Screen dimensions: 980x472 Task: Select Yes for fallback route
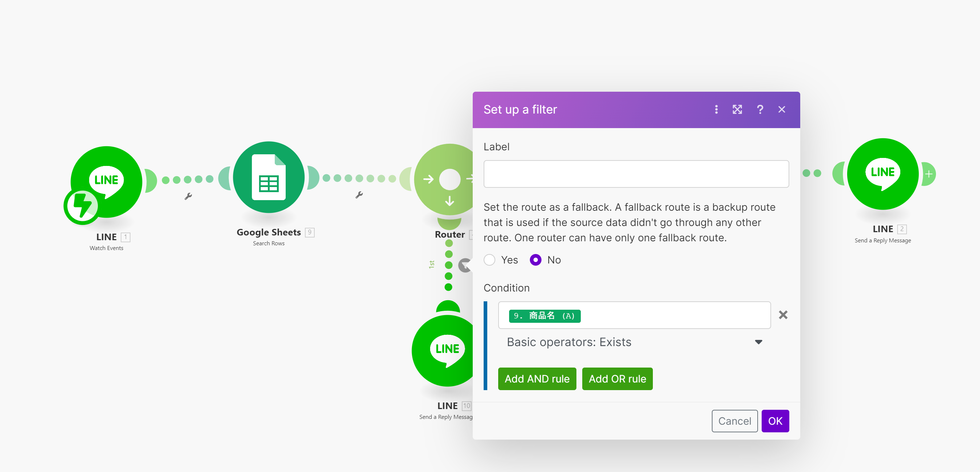point(489,260)
